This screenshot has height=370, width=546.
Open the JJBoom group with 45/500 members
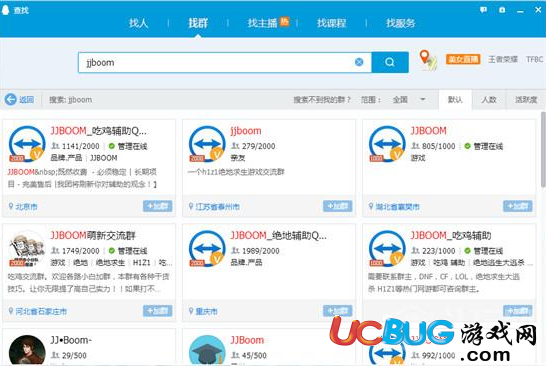click(x=247, y=340)
